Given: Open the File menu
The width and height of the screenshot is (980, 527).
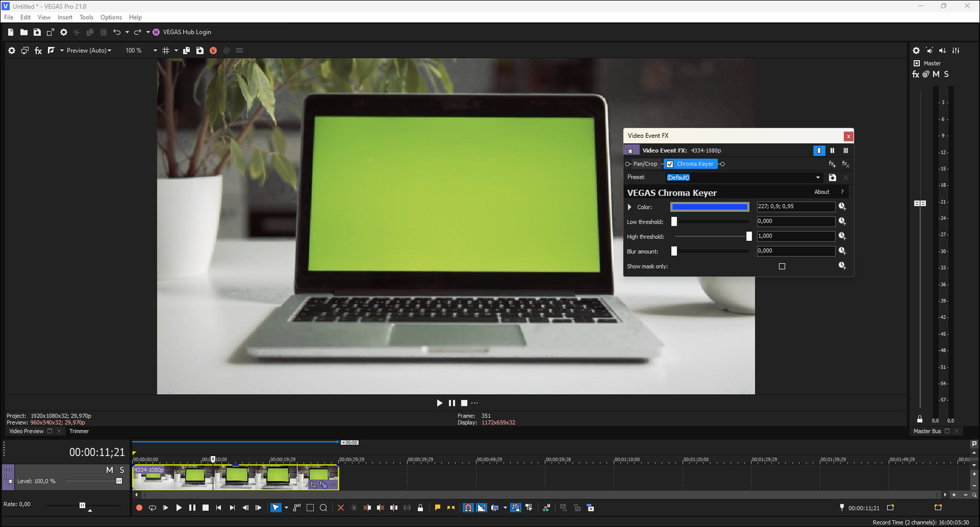Looking at the screenshot, I should (9, 17).
